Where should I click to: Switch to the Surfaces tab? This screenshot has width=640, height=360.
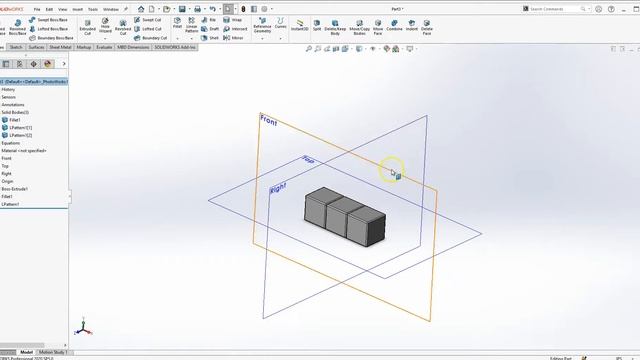pyautogui.click(x=36, y=47)
